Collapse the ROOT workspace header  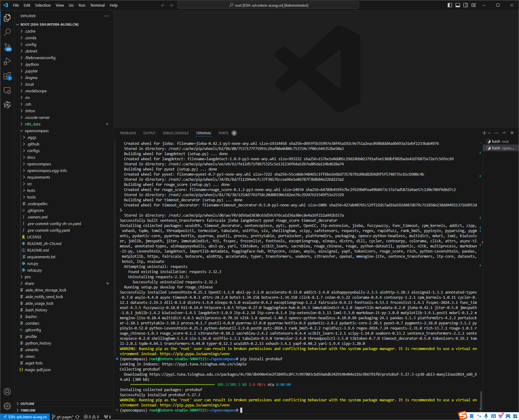(64, 24)
